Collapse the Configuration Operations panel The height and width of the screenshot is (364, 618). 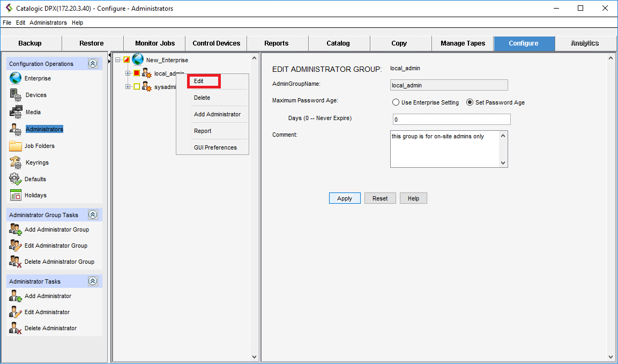(93, 64)
